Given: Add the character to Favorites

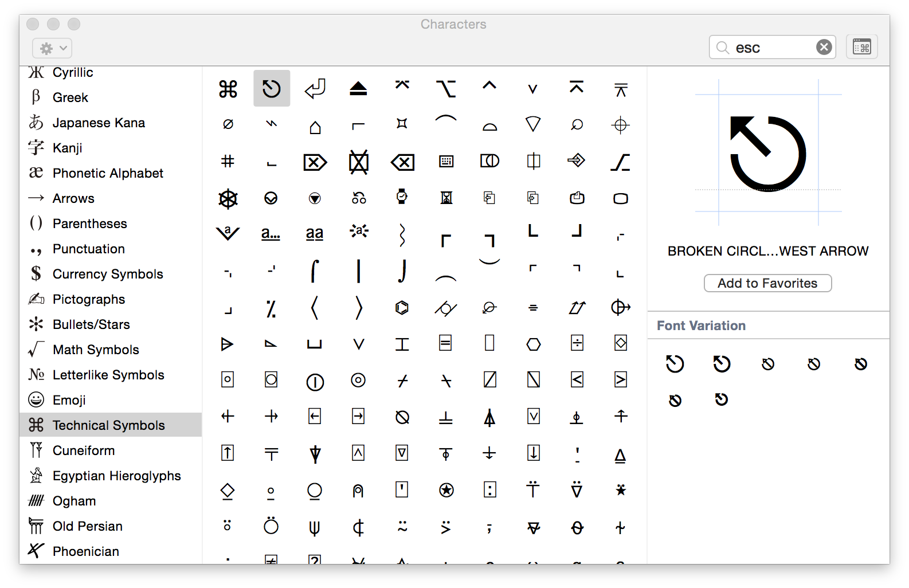Looking at the screenshot, I should (768, 283).
